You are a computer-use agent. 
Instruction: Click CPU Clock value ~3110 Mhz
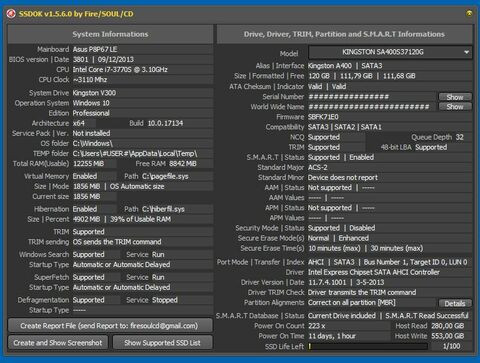point(90,80)
